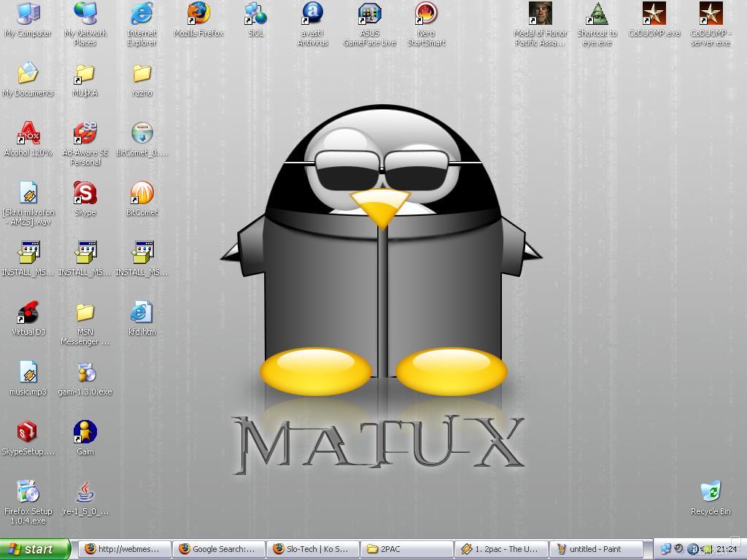Click the Shortcut to eye.exe icon
The image size is (747, 560).
pos(597,24)
